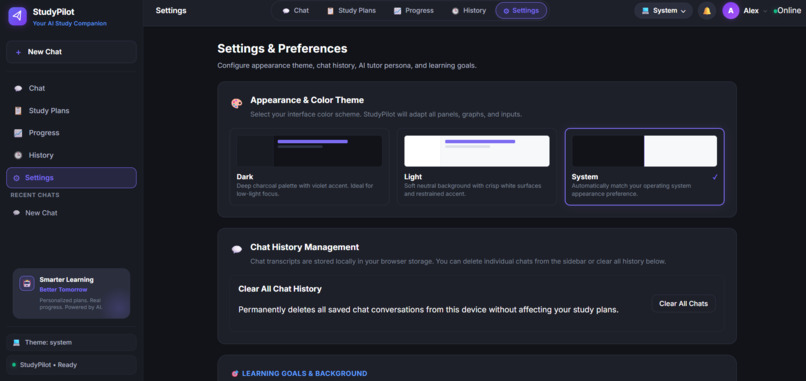
Task: Click the checkmark on the System theme card
Action: point(715,177)
